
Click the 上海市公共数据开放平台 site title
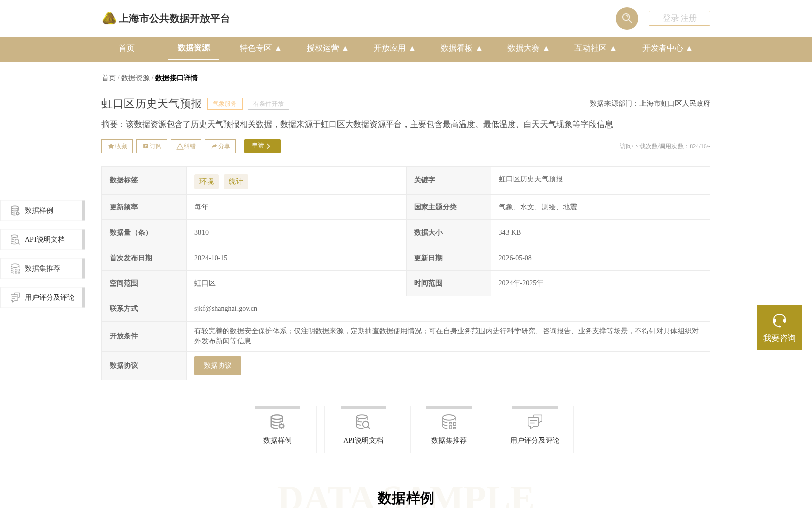click(x=174, y=19)
